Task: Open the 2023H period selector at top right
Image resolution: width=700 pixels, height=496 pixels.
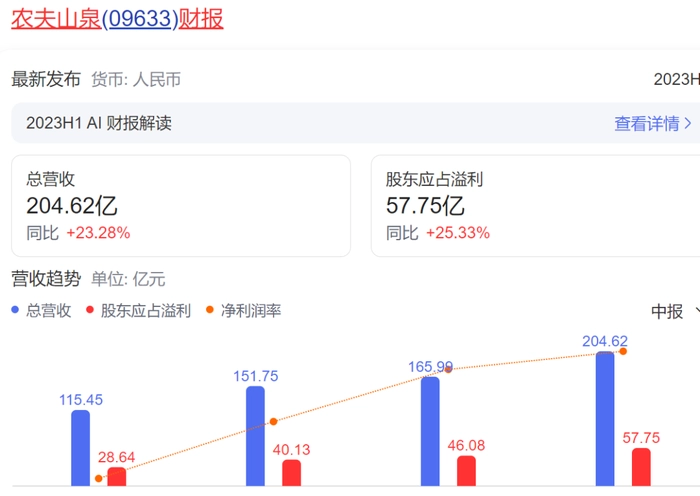Action: (x=676, y=79)
